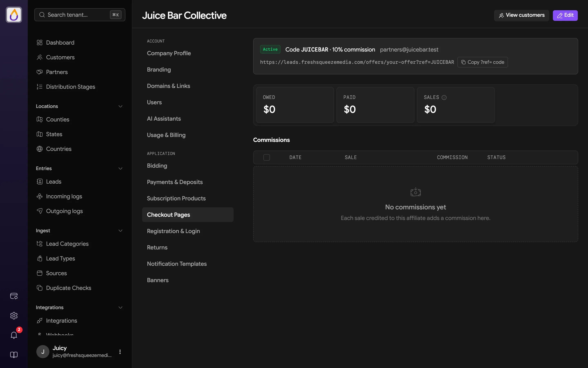This screenshot has width=588, height=368.
Task: Click the Duplicate Checks copy icon
Action: tap(40, 288)
